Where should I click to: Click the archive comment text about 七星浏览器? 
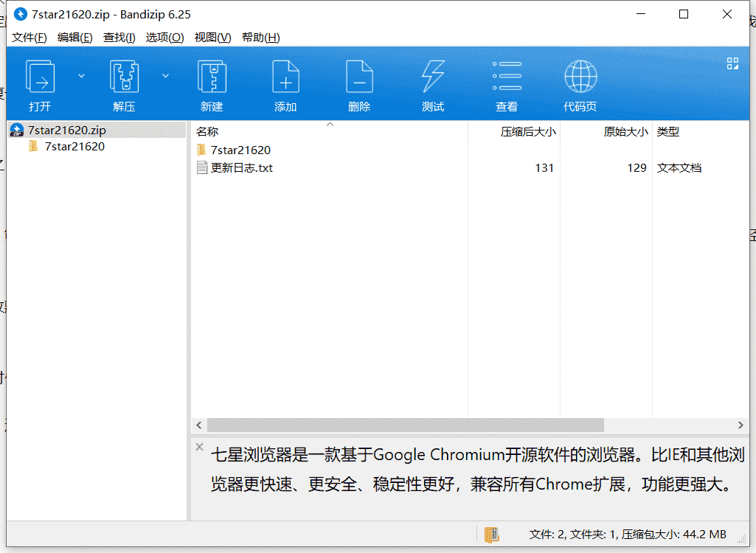pyautogui.click(x=477, y=469)
